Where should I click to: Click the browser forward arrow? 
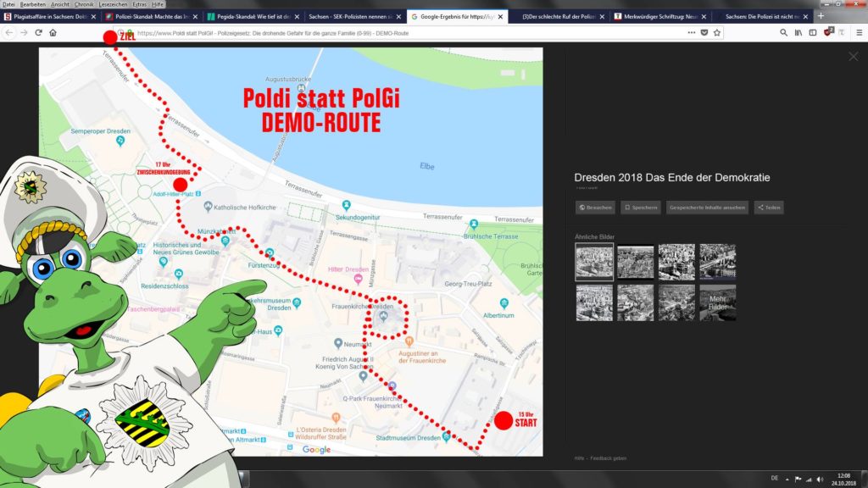[24, 33]
